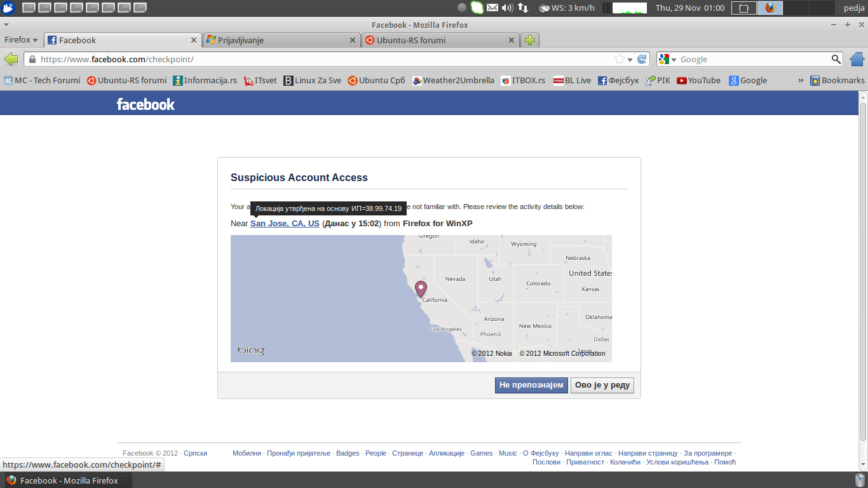Open the Помоћ footer link

coord(725,462)
